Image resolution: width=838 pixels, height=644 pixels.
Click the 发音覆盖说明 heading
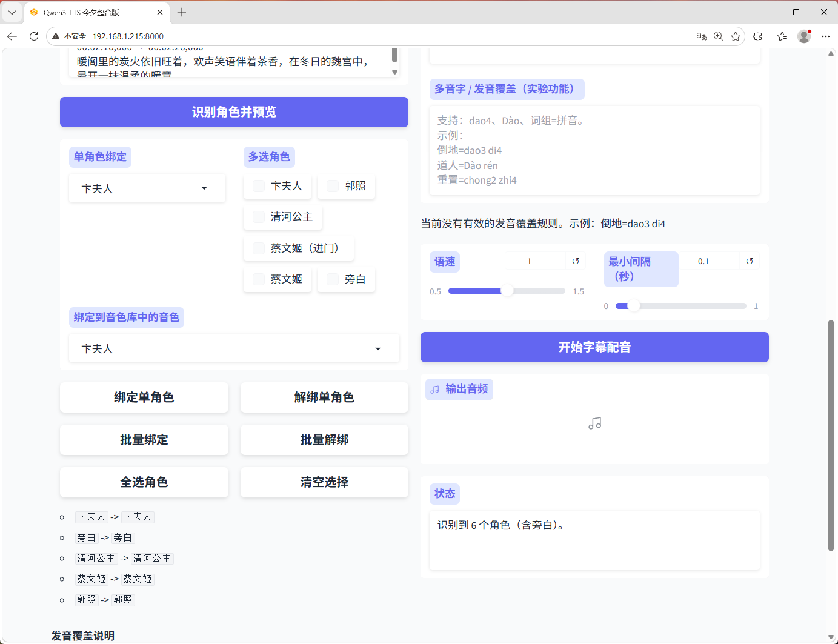83,636
